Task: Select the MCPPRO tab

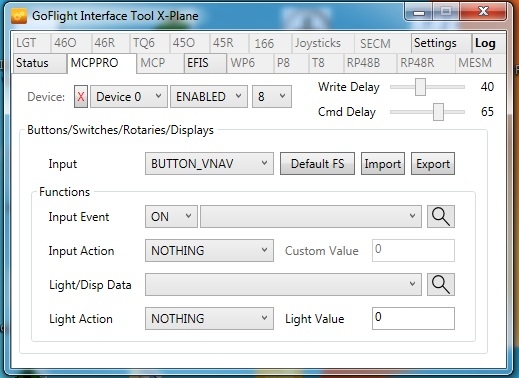Action: coord(101,63)
